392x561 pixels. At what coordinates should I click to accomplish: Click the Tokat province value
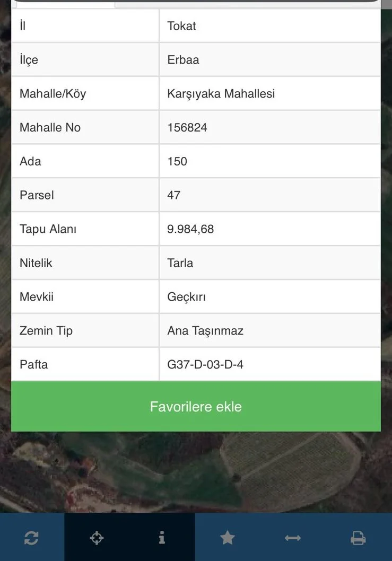point(182,26)
